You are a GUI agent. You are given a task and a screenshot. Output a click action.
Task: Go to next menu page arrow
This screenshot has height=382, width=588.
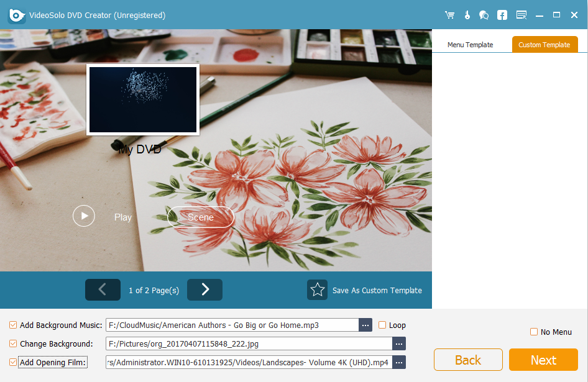(x=204, y=289)
